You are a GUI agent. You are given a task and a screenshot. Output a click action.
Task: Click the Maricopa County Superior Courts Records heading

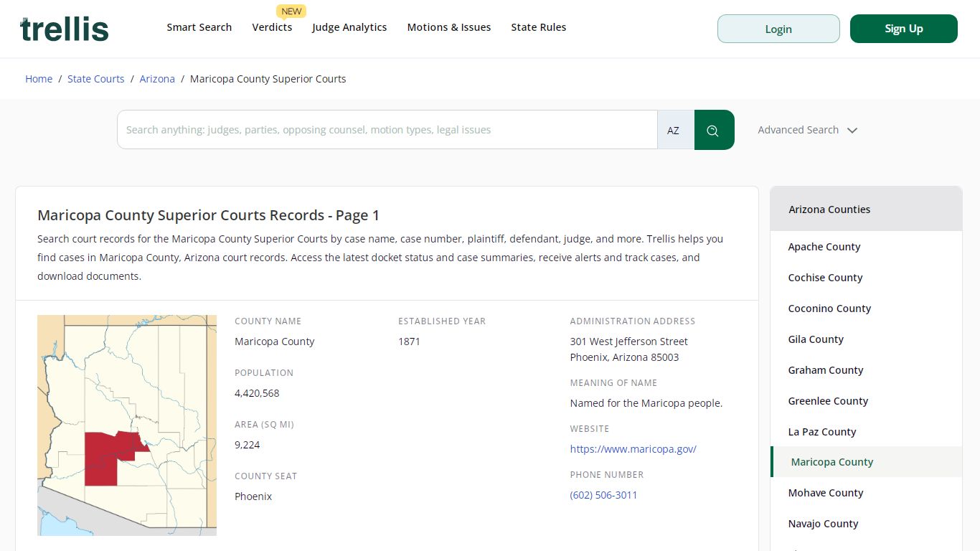(208, 215)
